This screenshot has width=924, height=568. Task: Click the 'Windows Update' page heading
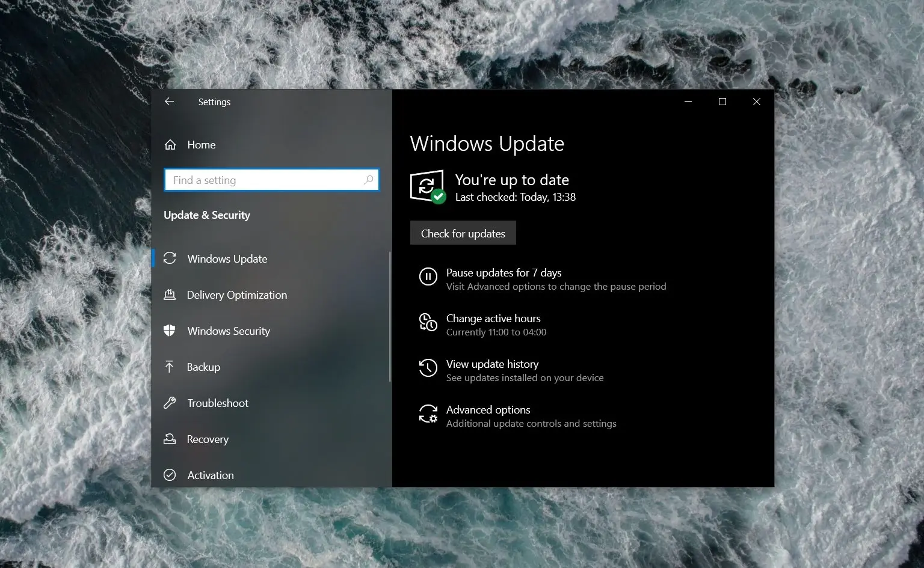(487, 144)
